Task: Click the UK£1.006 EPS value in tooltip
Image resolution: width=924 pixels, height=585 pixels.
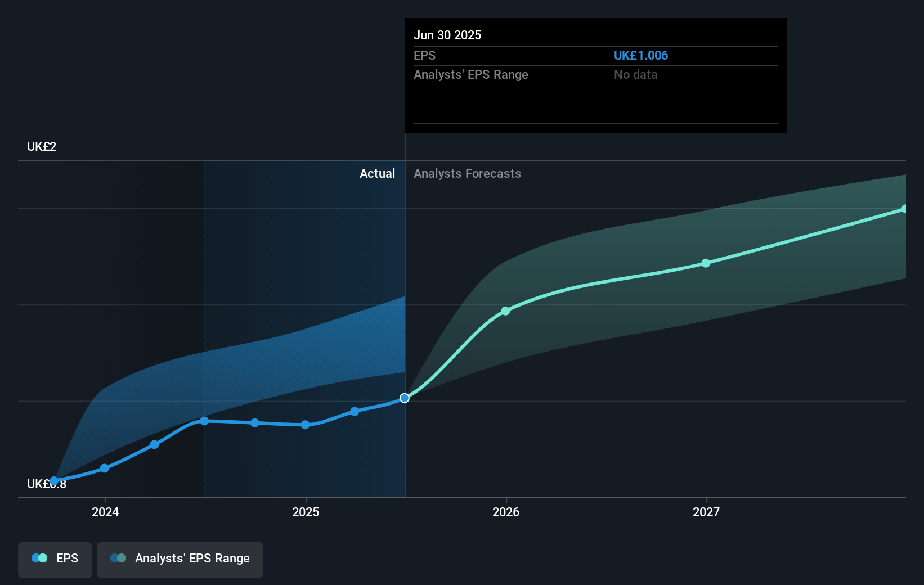Action: coord(640,56)
